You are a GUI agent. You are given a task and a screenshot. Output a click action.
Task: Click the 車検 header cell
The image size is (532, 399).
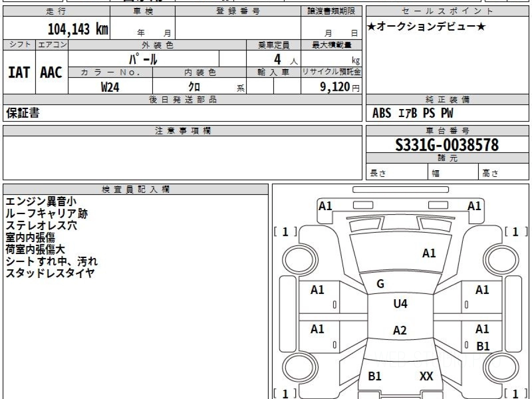143,12
